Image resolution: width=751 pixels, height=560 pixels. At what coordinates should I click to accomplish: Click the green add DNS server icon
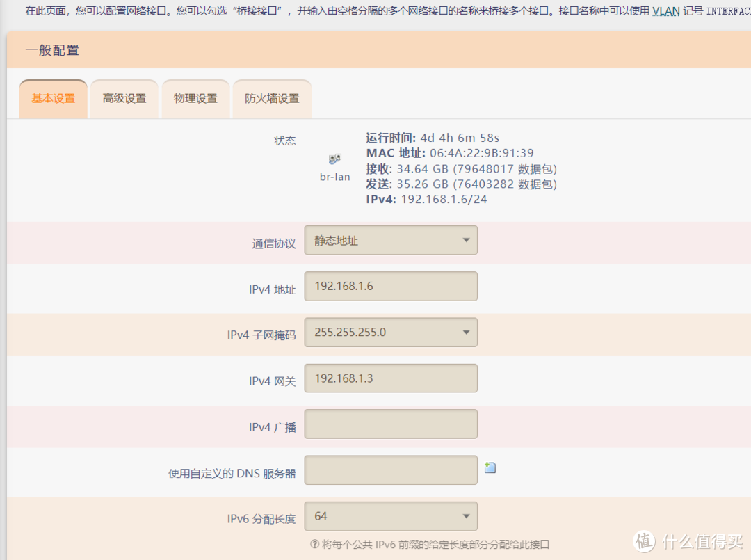(x=490, y=467)
